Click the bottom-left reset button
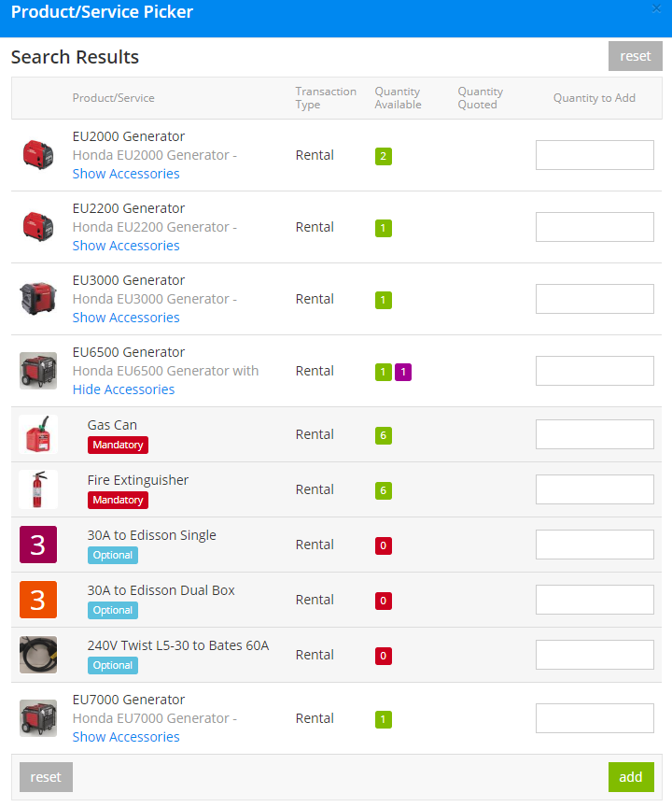The width and height of the screenshot is (672, 807). [x=46, y=777]
